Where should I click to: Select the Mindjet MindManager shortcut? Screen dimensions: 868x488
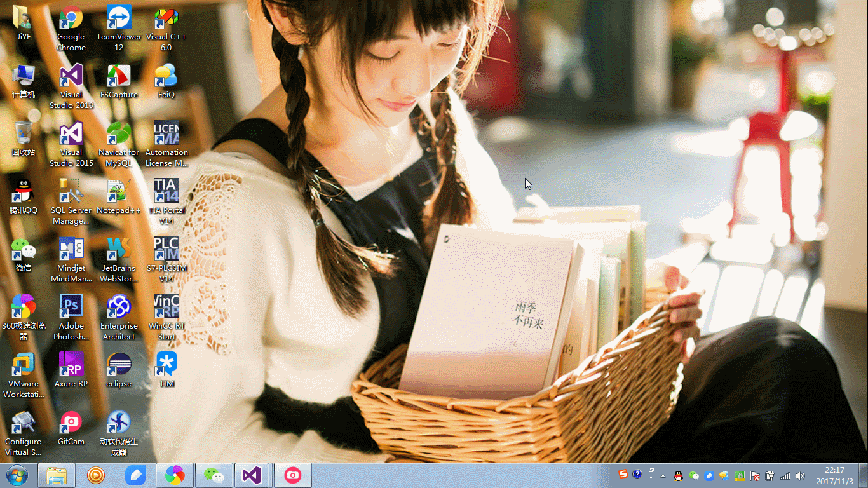(x=71, y=260)
